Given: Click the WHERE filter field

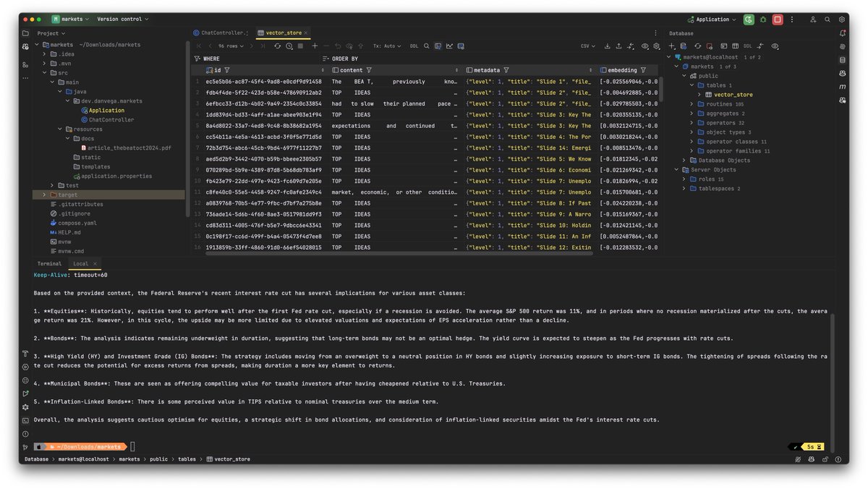Looking at the screenshot, I should [258, 59].
